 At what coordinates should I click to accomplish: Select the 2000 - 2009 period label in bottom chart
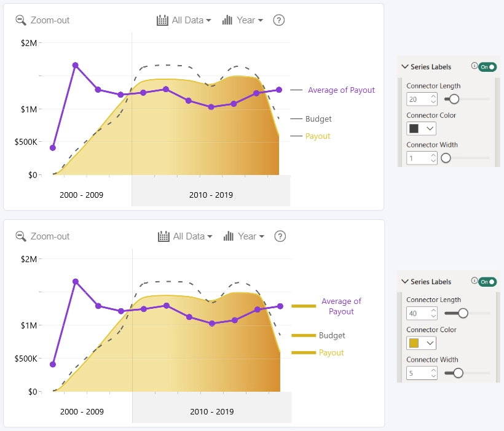coord(82,411)
